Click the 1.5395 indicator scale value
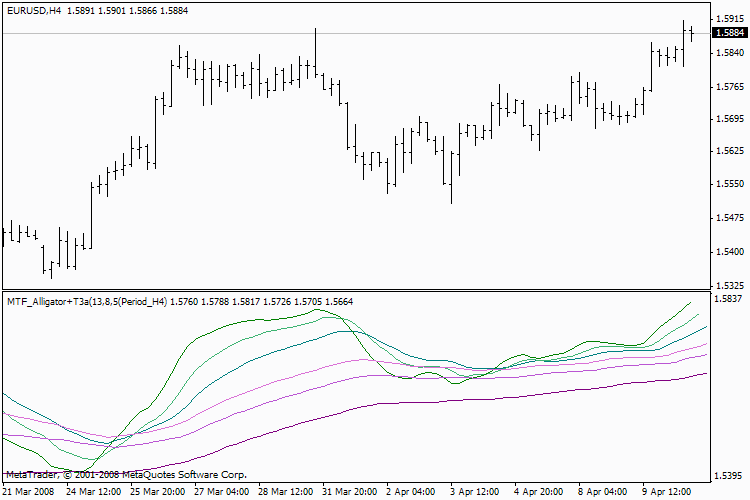 [727, 476]
